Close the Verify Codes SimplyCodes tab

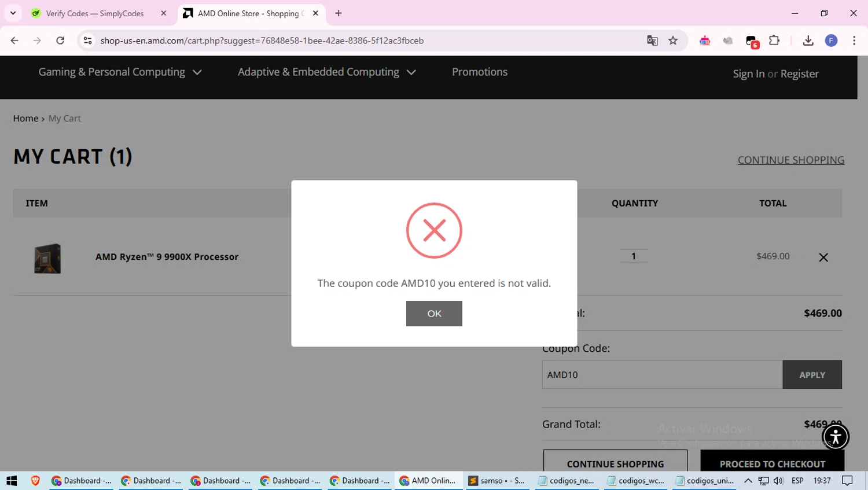164,13
